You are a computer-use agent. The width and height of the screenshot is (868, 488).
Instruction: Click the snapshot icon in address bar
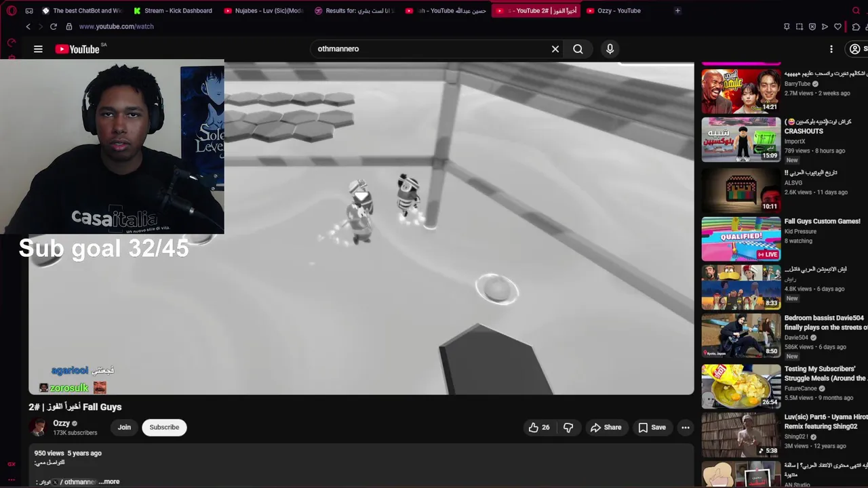(800, 26)
